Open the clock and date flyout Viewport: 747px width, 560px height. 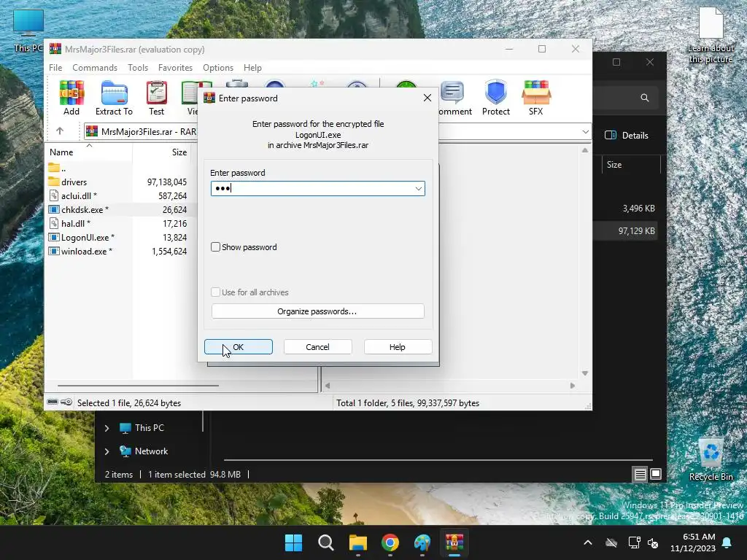[x=693, y=542]
